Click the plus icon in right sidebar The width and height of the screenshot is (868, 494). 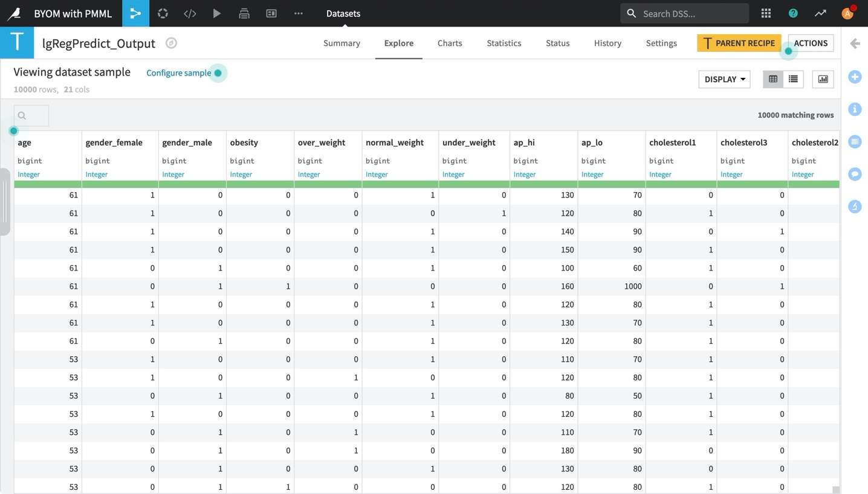(854, 77)
